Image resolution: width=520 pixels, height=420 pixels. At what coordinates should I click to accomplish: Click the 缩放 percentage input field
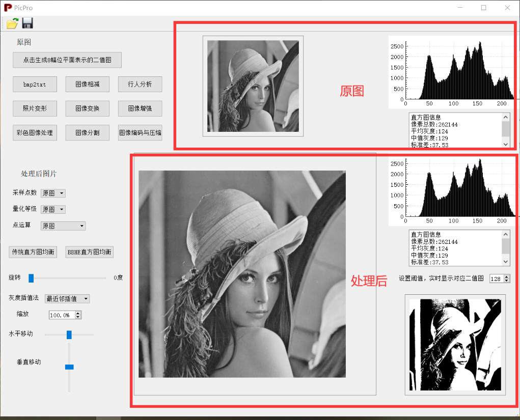click(62, 315)
